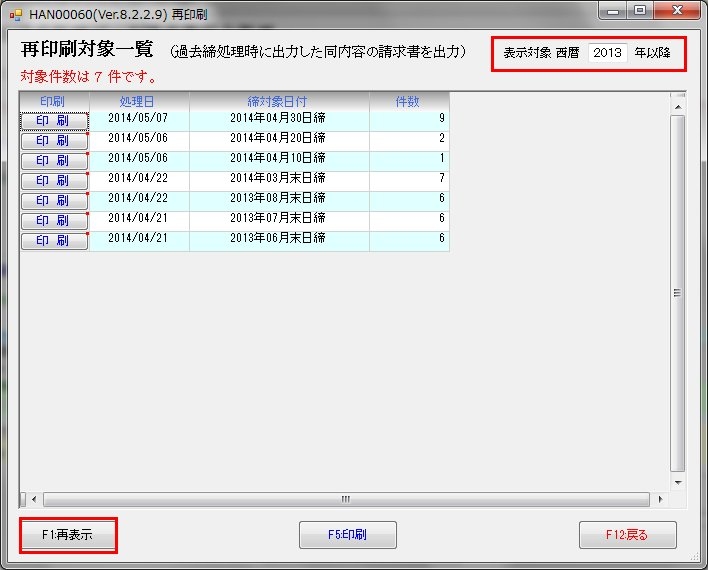Click the 処理日 column header
The image size is (708, 570).
(140, 102)
